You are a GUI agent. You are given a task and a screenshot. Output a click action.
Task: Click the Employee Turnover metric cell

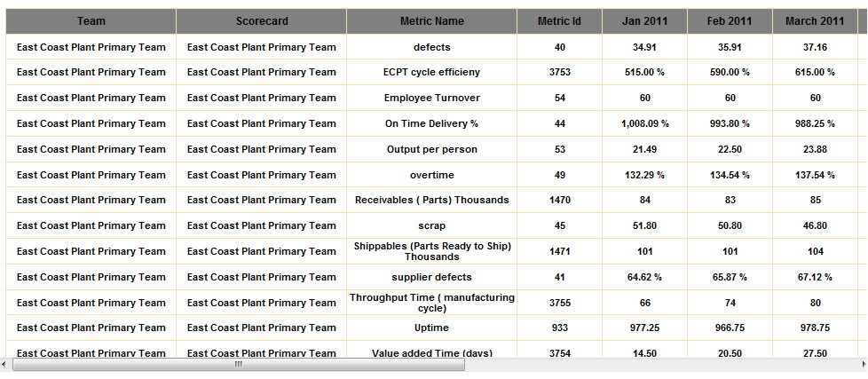click(432, 99)
